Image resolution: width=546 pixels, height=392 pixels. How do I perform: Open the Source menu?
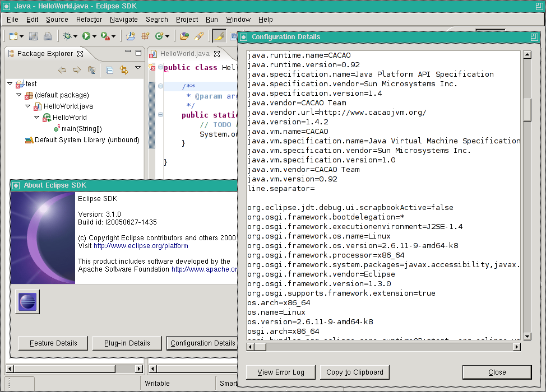[x=57, y=20]
